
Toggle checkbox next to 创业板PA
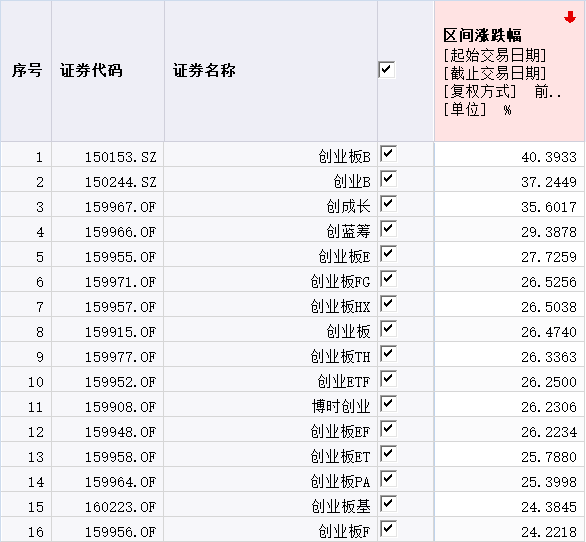click(388, 480)
